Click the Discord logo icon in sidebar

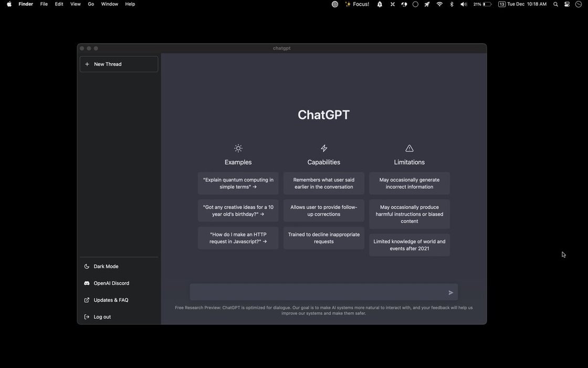coord(87,283)
